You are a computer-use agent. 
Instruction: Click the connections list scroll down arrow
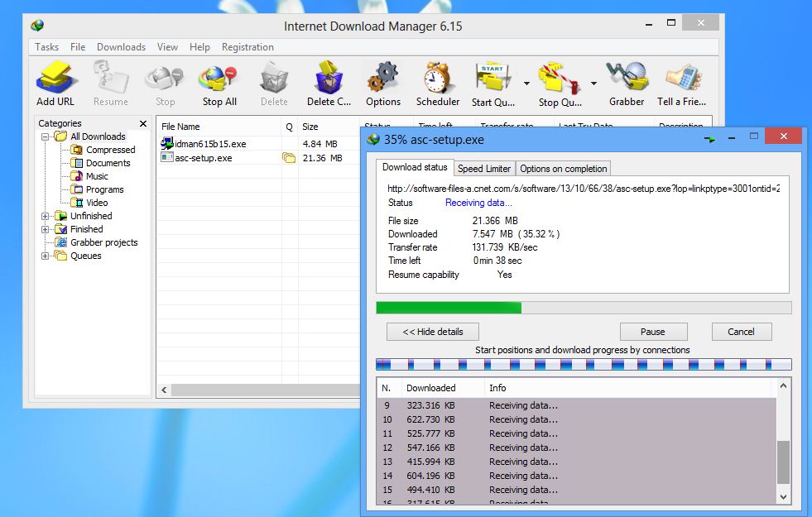click(784, 497)
